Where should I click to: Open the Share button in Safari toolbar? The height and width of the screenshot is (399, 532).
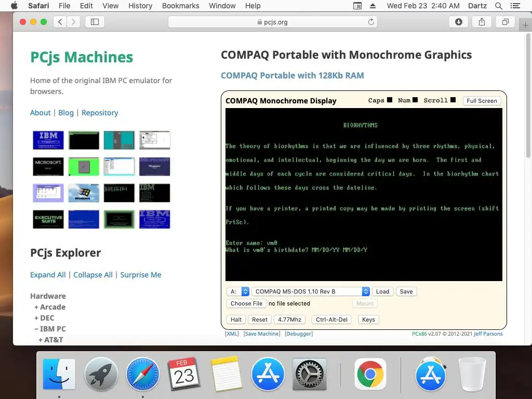click(x=482, y=22)
